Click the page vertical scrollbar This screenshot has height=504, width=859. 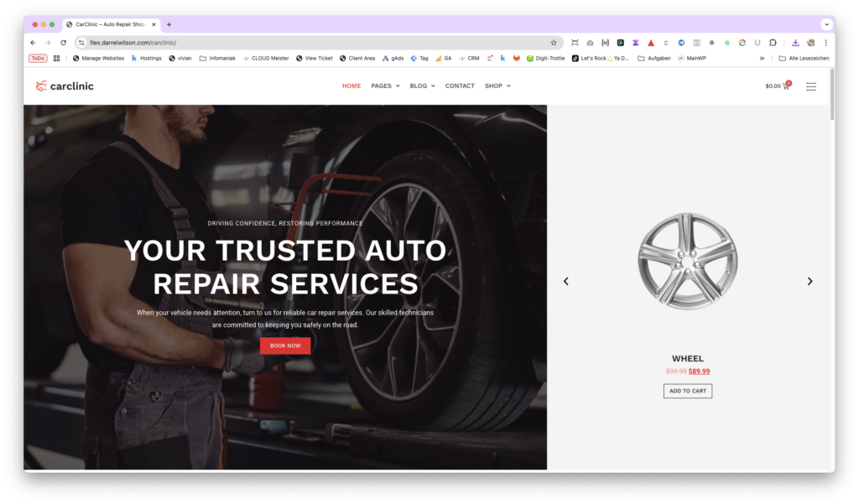click(x=832, y=94)
